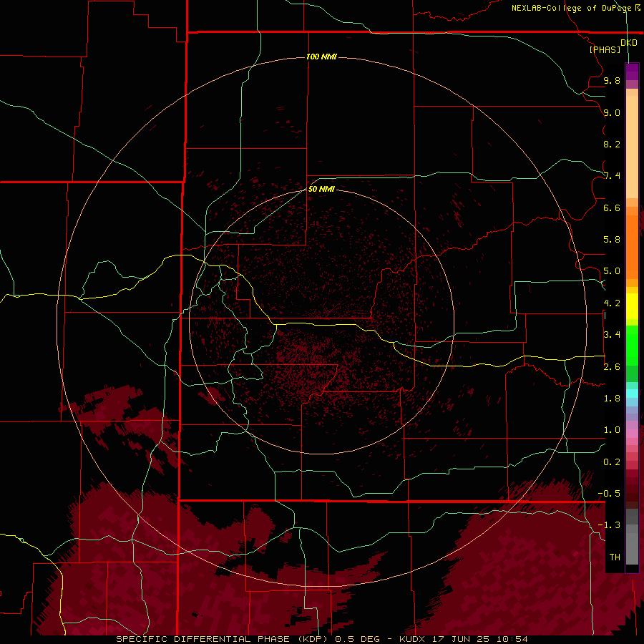Click the 7.4 value on the color scale
The height and width of the screenshot is (644, 644).
click(x=612, y=176)
